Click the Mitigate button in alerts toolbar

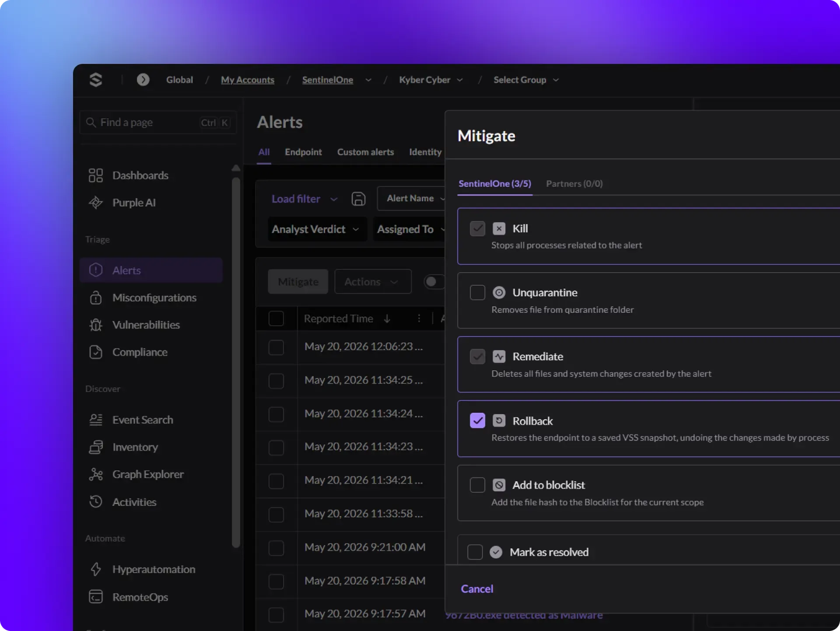pos(298,282)
